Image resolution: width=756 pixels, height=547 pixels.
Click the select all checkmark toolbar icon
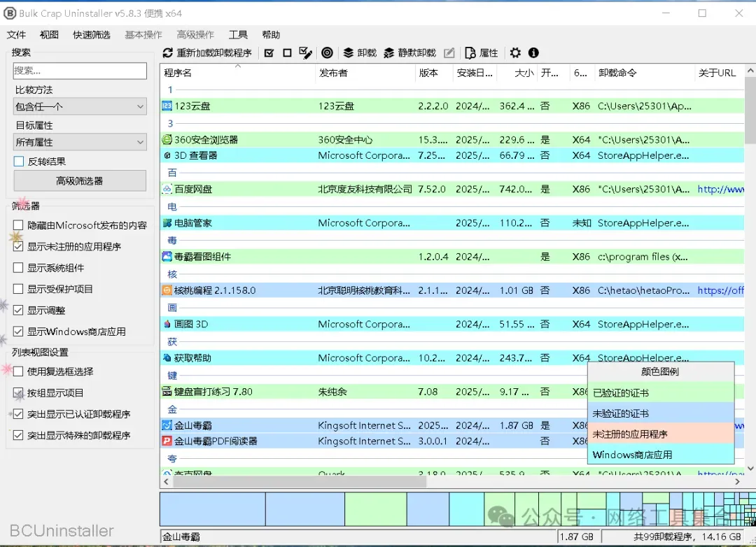pyautogui.click(x=269, y=53)
